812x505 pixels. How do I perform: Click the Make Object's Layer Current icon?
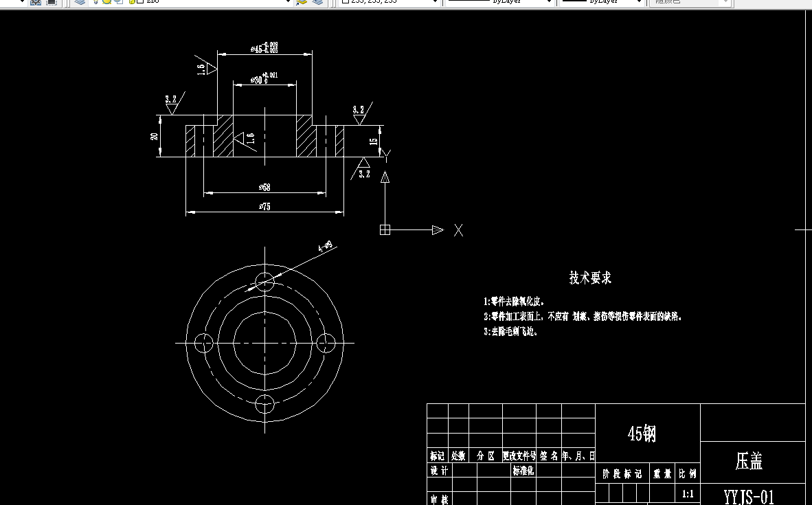point(301,2)
